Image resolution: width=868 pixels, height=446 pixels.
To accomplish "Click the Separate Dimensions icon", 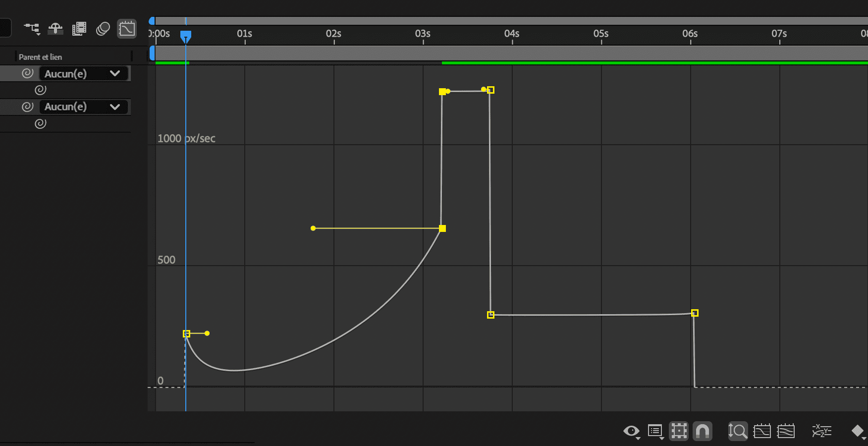I will [821, 431].
